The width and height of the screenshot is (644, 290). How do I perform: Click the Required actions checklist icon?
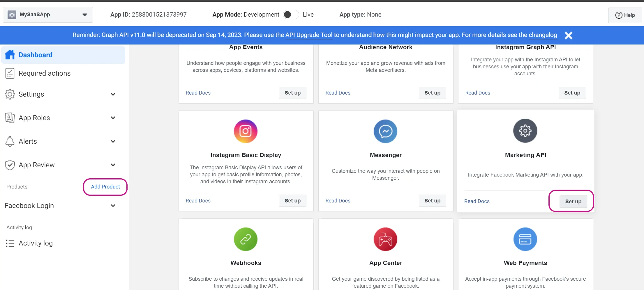(x=10, y=73)
